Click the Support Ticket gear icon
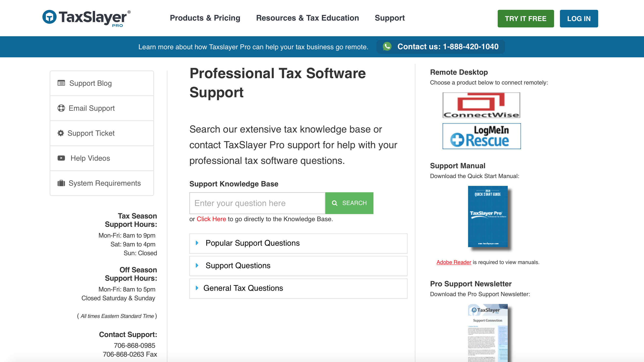The height and width of the screenshot is (362, 644). (x=62, y=133)
